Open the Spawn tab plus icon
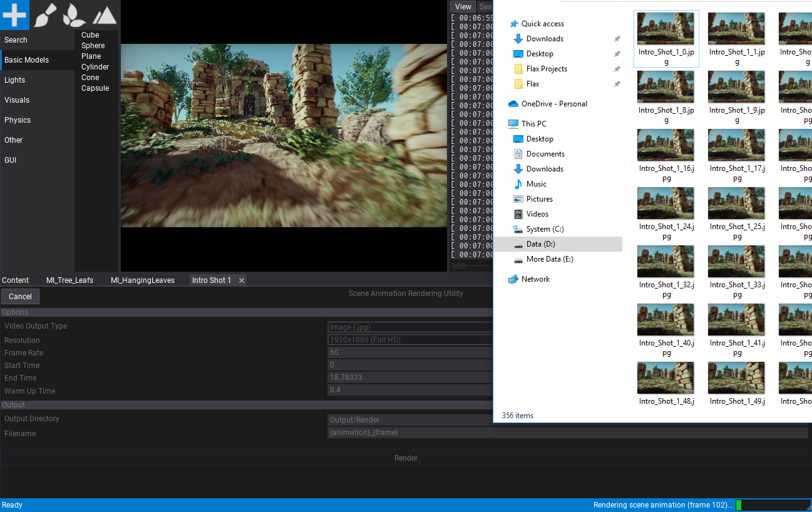The image size is (812, 512). pyautogui.click(x=15, y=15)
